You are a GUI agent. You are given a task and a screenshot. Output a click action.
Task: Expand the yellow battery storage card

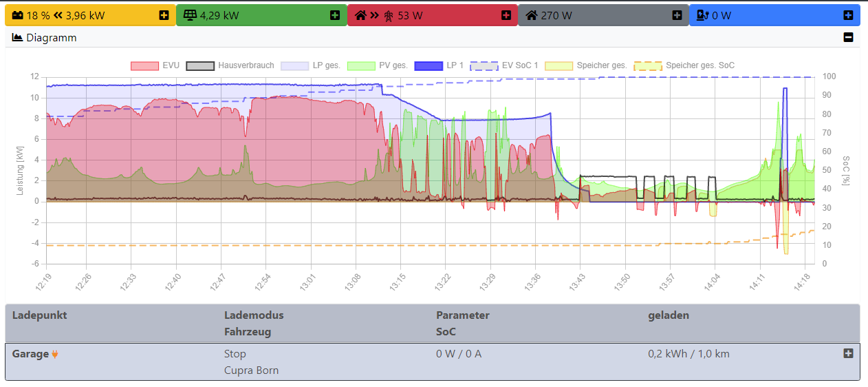(164, 15)
